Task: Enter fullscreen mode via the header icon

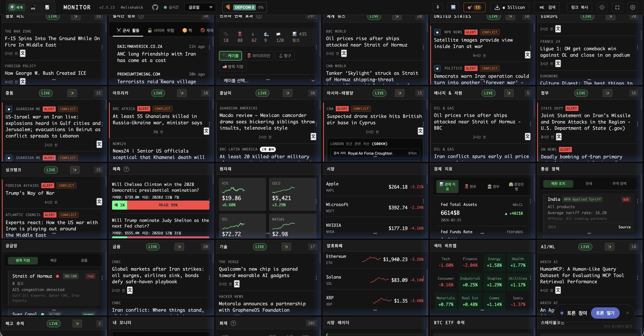Action: (x=617, y=7)
